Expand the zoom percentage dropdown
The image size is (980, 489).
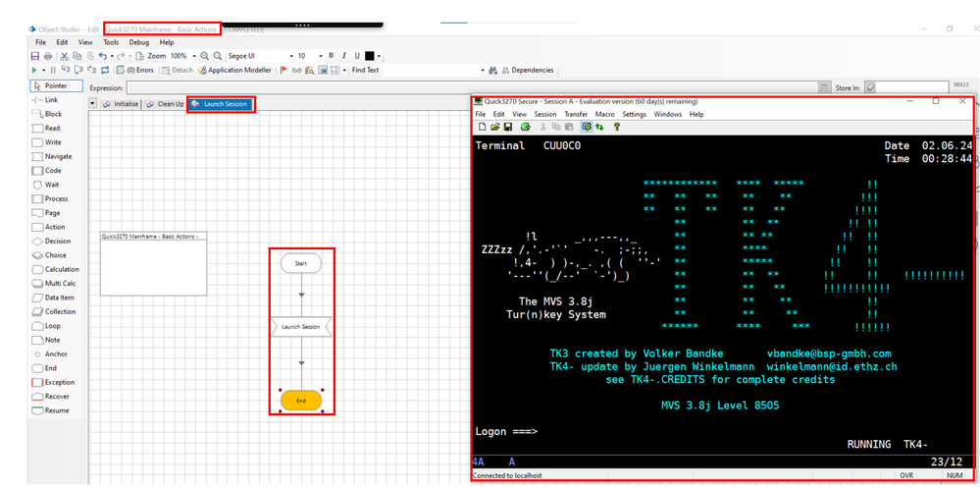pyautogui.click(x=194, y=56)
